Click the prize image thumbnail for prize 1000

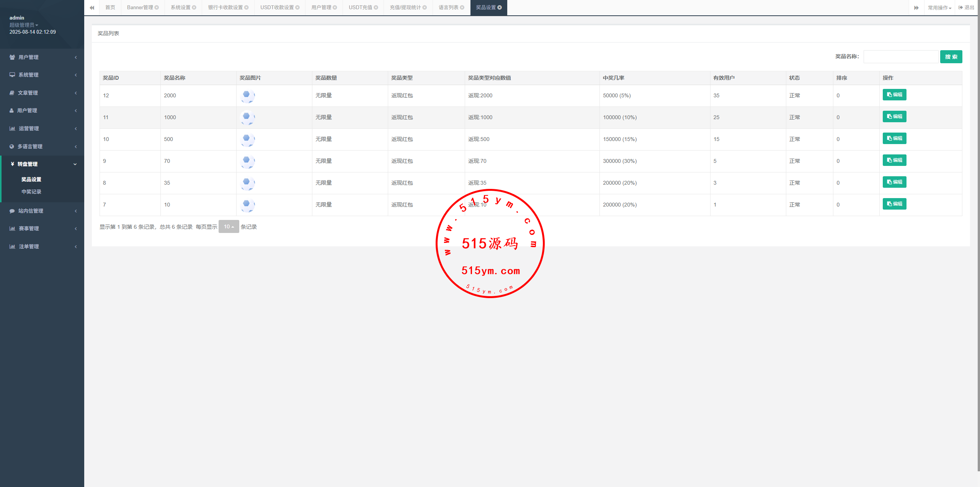click(247, 117)
